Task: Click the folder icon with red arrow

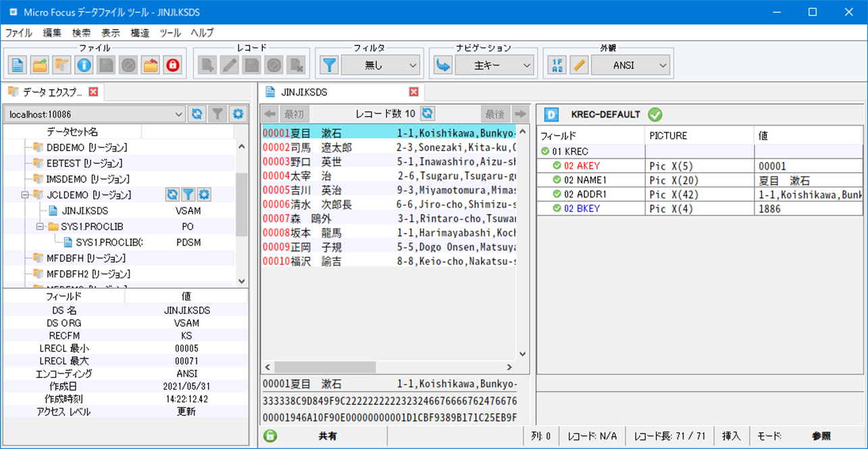Action: (x=151, y=65)
